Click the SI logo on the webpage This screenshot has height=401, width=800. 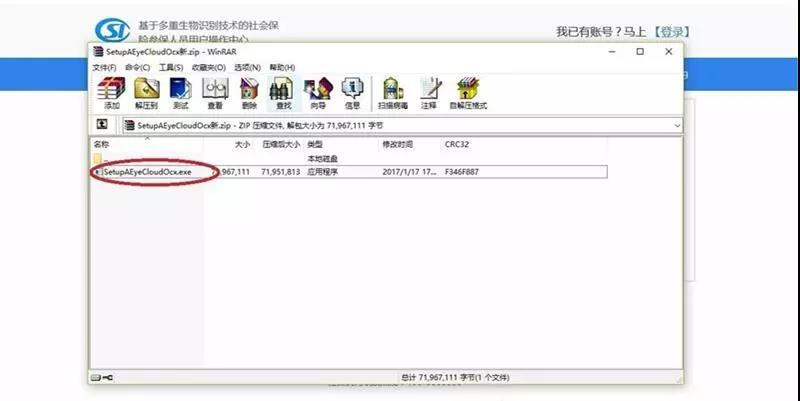112,30
